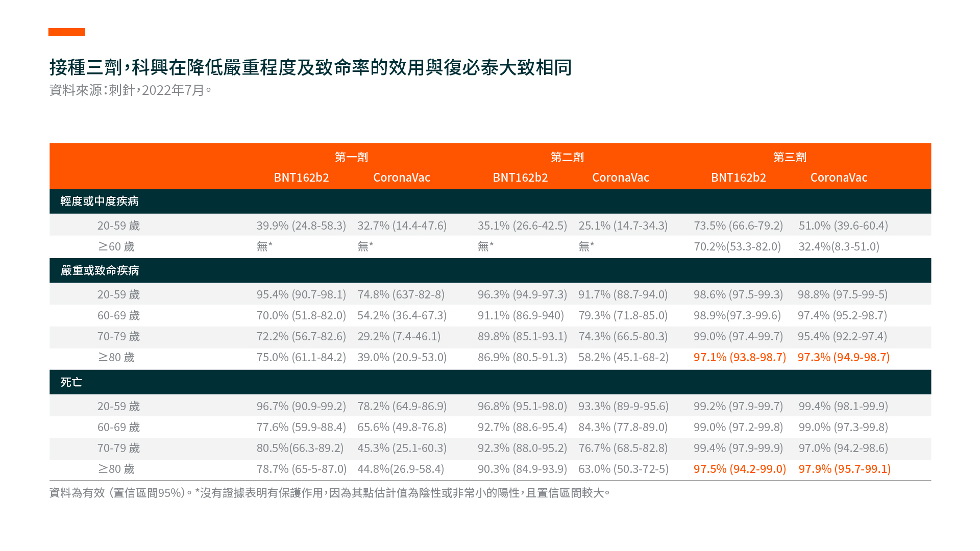
Task: Click cell 84.3% (77.8-89.0)
Action: [x=623, y=427]
